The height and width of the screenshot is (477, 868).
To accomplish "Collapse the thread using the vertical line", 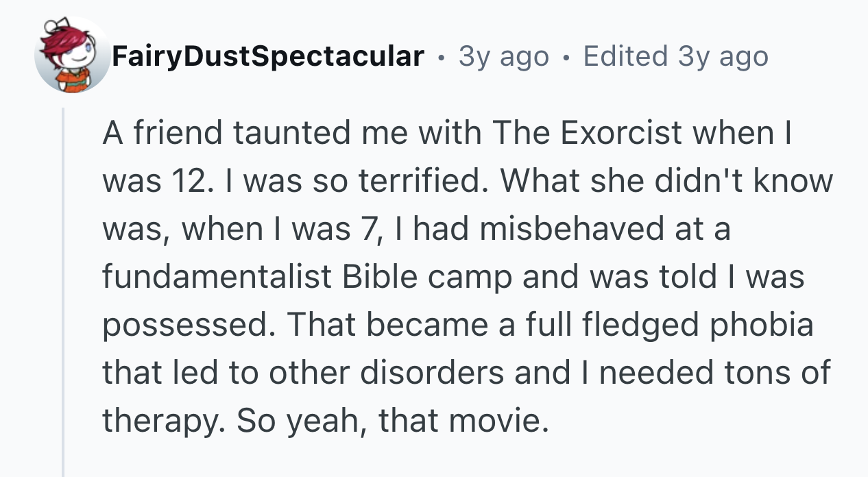I will (x=63, y=291).
